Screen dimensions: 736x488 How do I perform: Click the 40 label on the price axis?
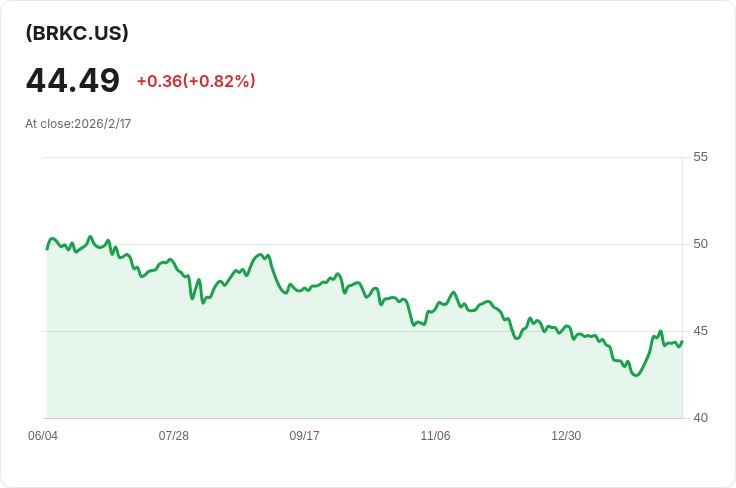click(700, 418)
